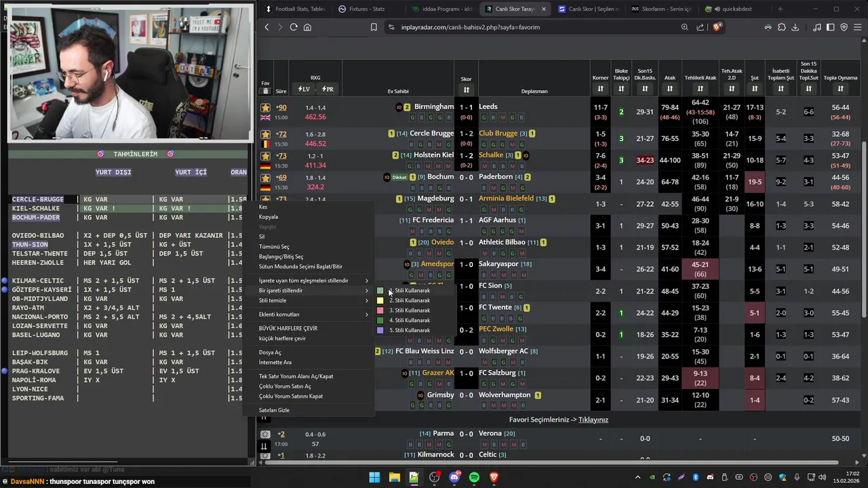The height and width of the screenshot is (488, 868).
Task: Unfavorite the Bochum vs Paderborn match star
Action: point(266,178)
